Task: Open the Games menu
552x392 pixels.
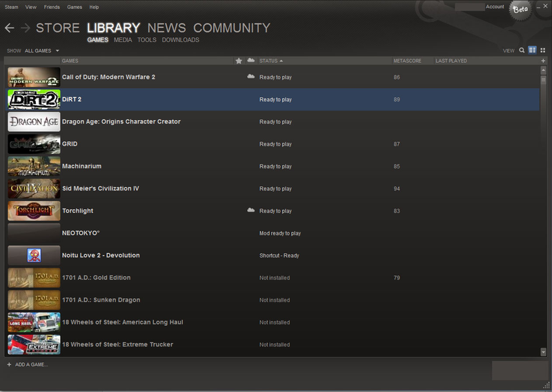Action: (75, 7)
